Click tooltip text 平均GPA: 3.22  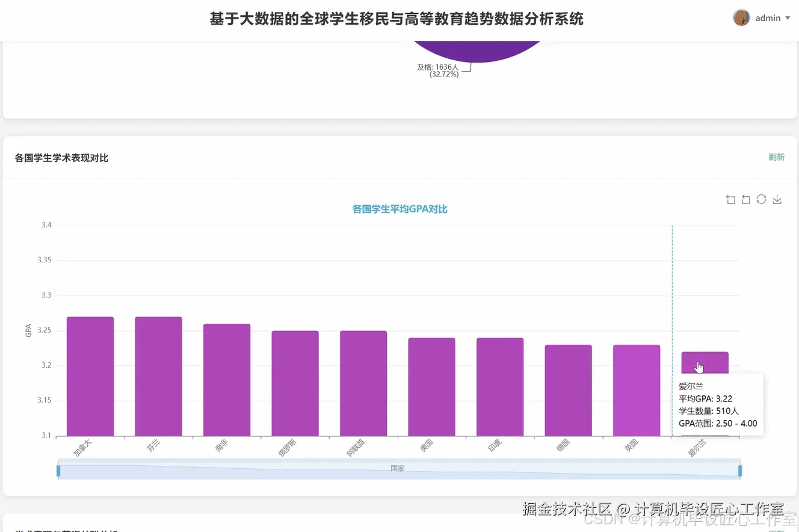pos(705,398)
